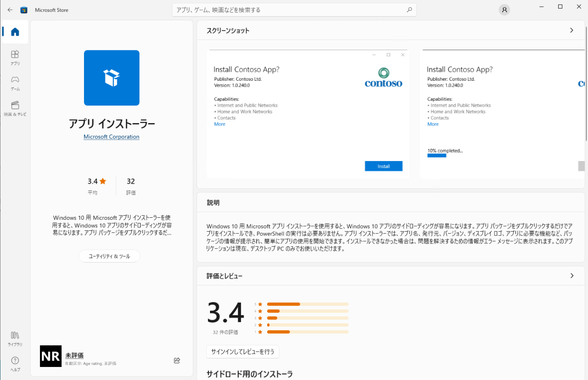The image size is (588, 380).
Task: Click the 年齢区分: Age rating text
Action: (91, 364)
